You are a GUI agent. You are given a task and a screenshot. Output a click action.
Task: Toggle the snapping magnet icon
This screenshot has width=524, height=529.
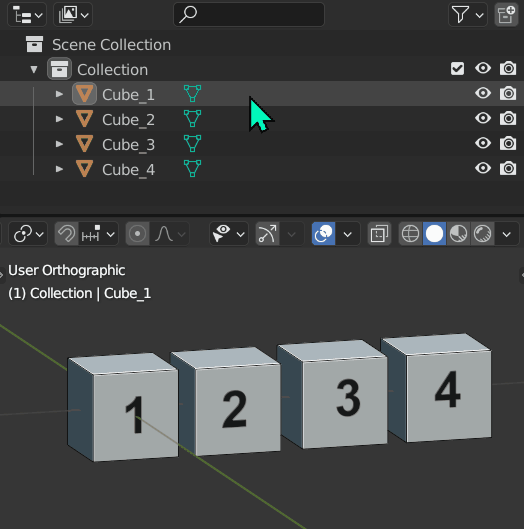point(66,233)
